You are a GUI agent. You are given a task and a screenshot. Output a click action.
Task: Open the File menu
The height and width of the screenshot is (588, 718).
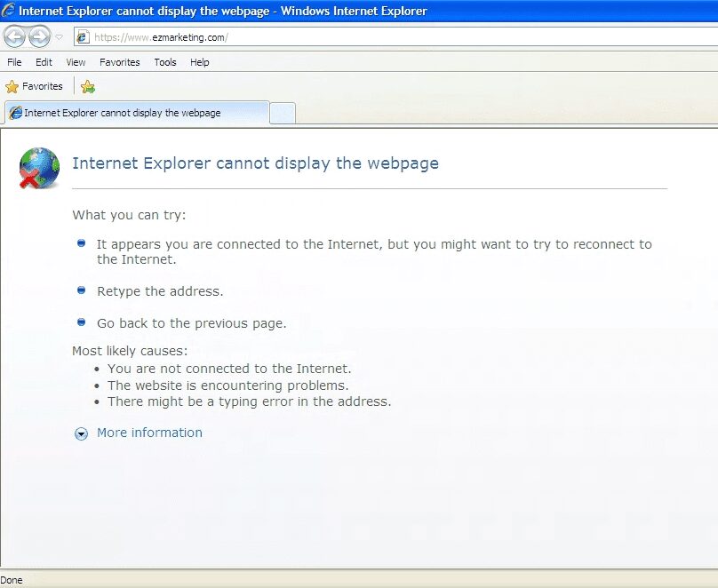(x=13, y=62)
